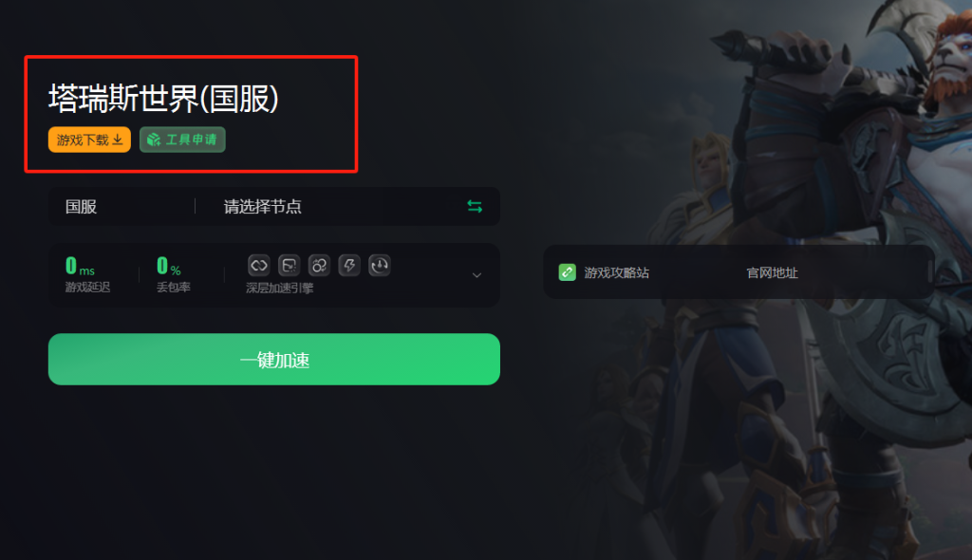Click the orange 游戏下载 button
Image resolution: width=972 pixels, height=560 pixels.
[x=89, y=140]
